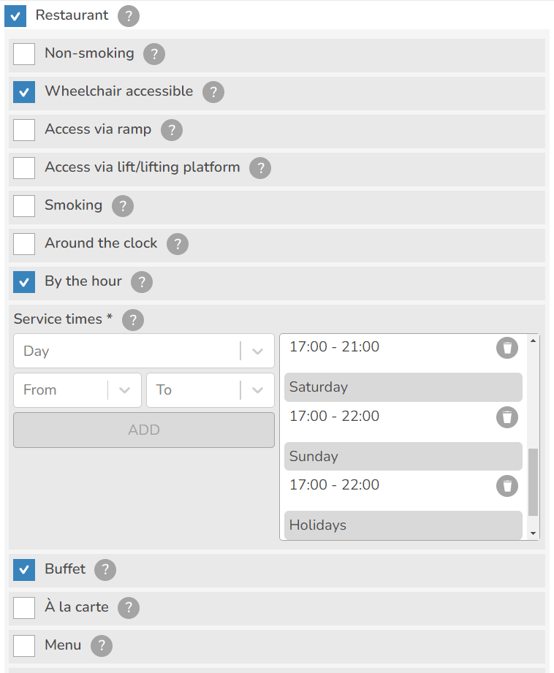
Task: Delete the Sunday 17:00 - 22:00 entry
Action: (507, 486)
